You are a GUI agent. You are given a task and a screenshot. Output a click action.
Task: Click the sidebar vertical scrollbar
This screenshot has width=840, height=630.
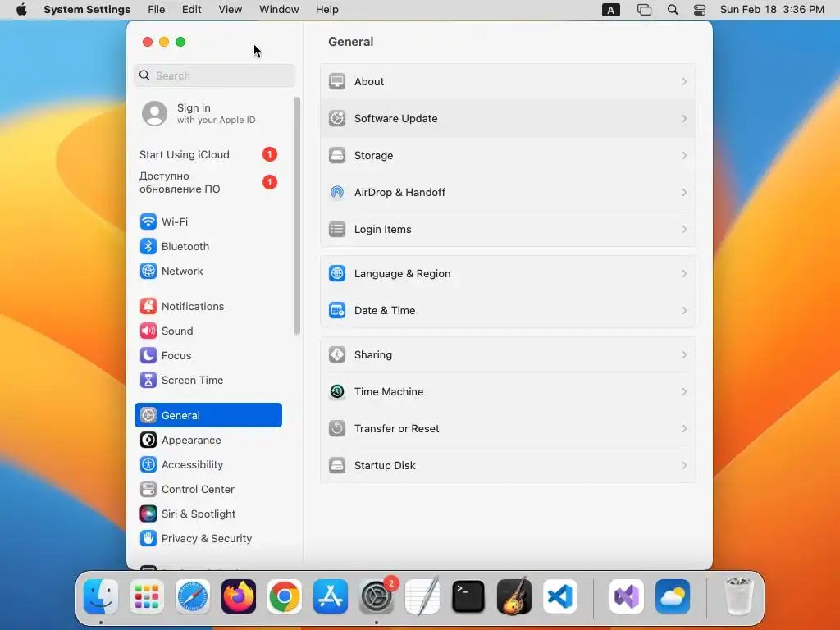tap(297, 216)
